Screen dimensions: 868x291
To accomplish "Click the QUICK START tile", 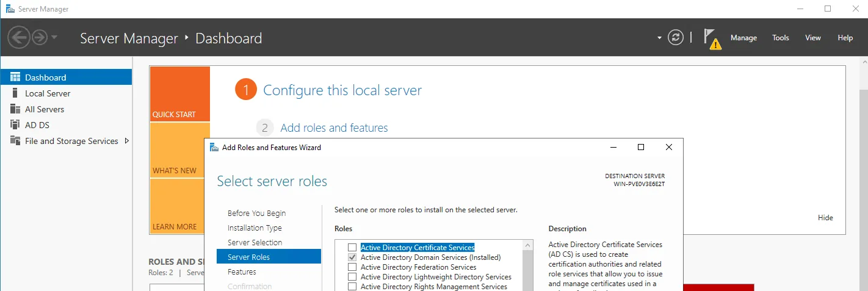I will pyautogui.click(x=180, y=94).
